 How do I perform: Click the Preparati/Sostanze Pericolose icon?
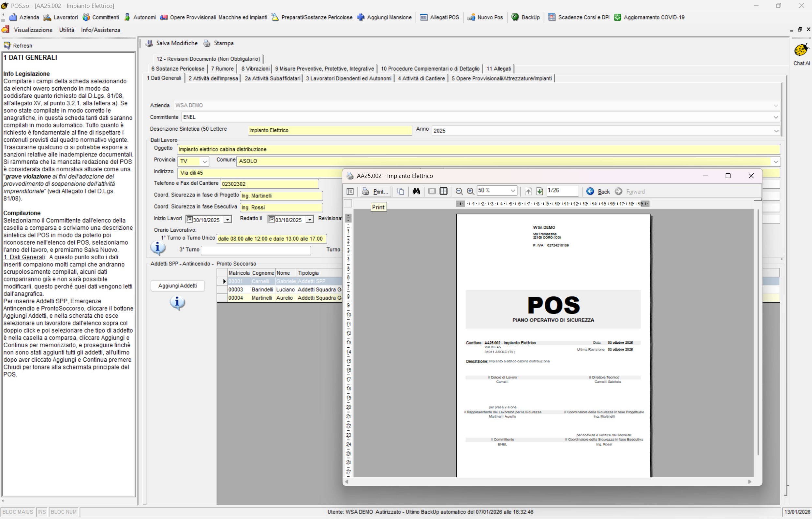[x=311, y=17]
